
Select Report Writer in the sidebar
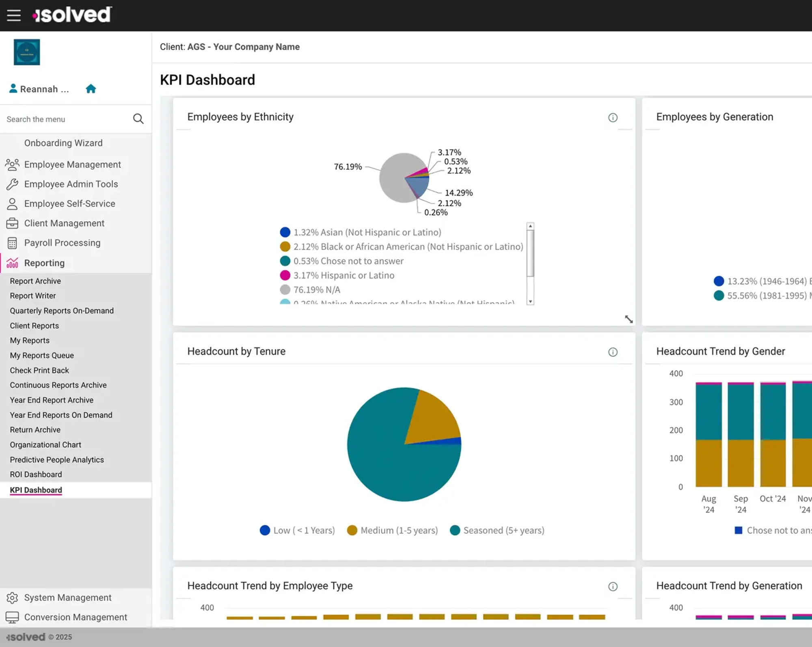click(x=33, y=295)
